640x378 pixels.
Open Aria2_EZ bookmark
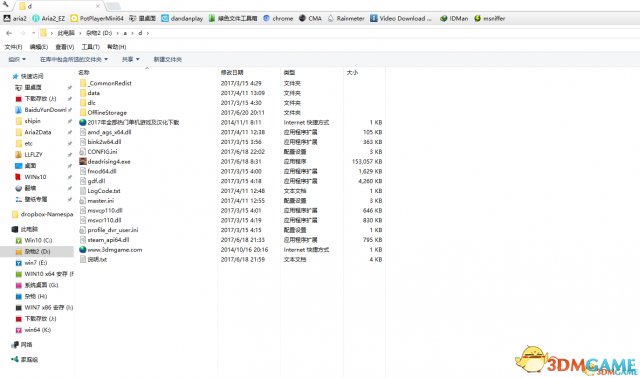pyautogui.click(x=49, y=18)
